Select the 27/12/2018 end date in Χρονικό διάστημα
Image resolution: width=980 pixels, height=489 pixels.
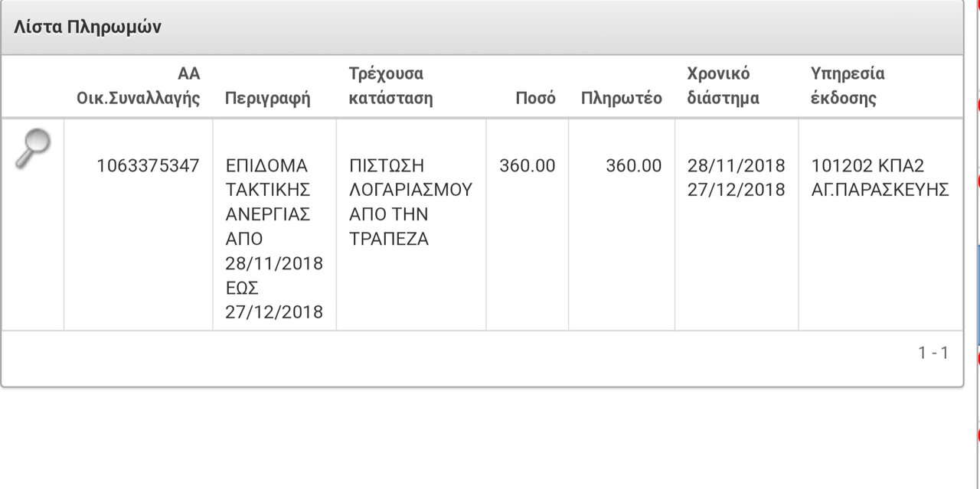737,190
